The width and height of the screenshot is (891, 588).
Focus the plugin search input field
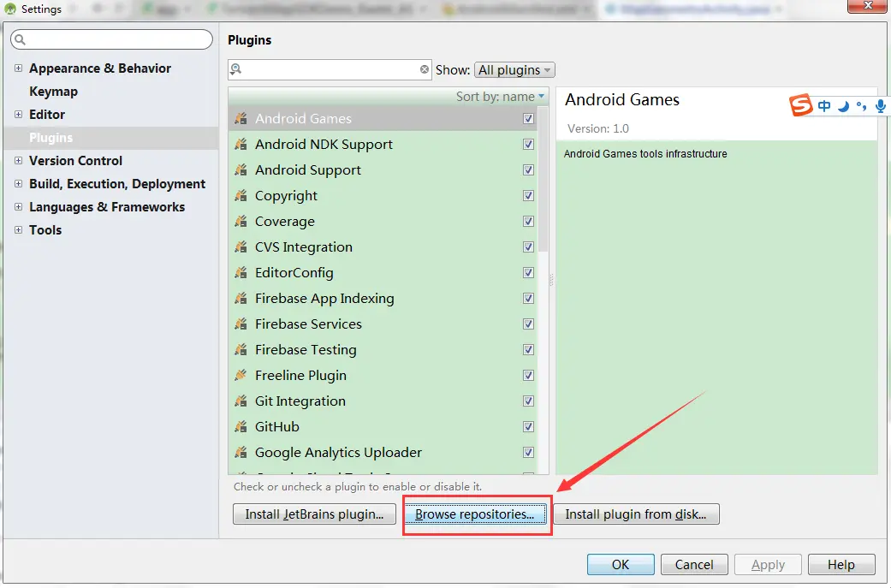330,69
